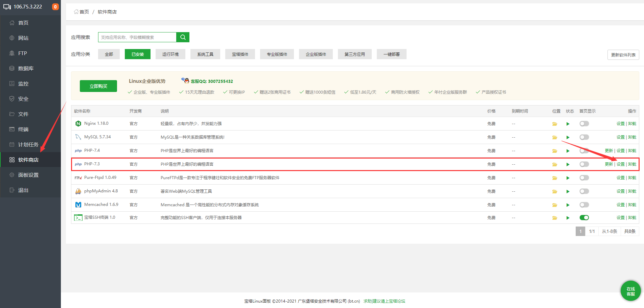Click the 客服QQ: 3007255432 text
This screenshot has width=644, height=308.
212,81
